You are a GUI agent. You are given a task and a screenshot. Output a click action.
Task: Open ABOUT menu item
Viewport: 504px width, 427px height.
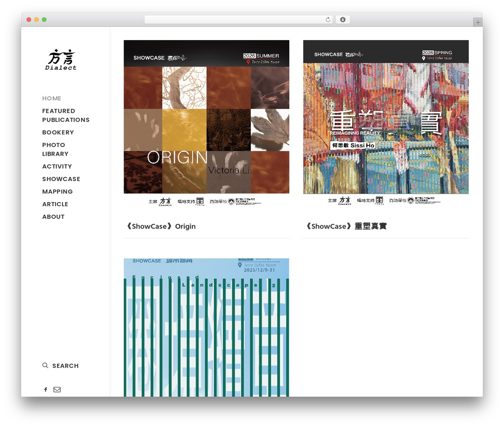pos(53,217)
